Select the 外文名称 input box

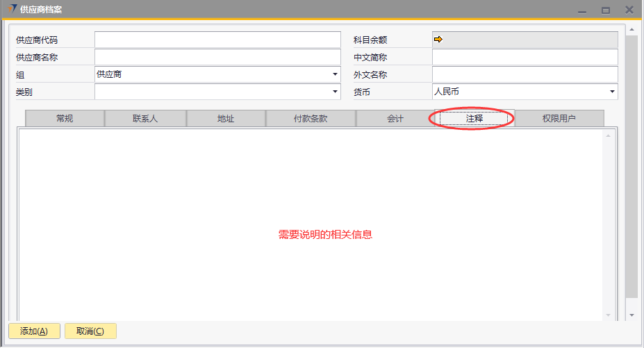525,74
